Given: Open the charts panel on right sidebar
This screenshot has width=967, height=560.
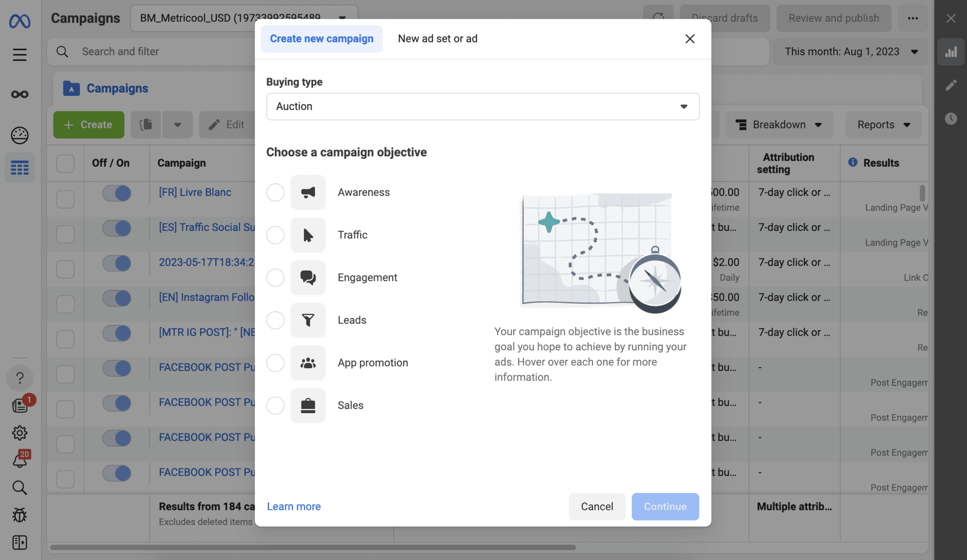Looking at the screenshot, I should click(951, 51).
